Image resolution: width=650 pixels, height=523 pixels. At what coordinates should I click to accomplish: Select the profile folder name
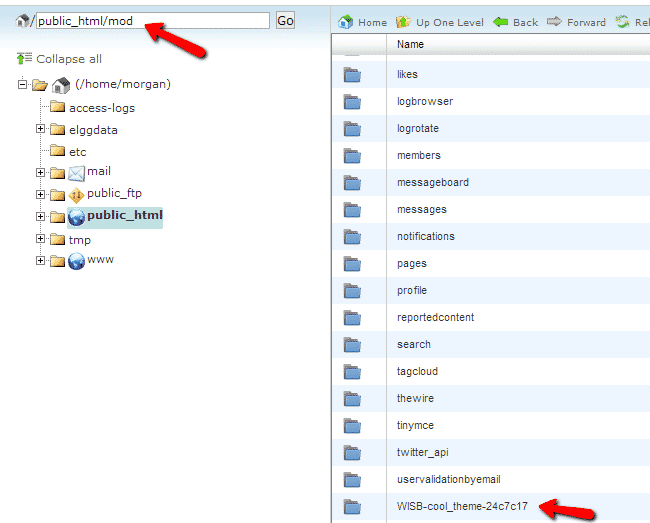point(412,291)
